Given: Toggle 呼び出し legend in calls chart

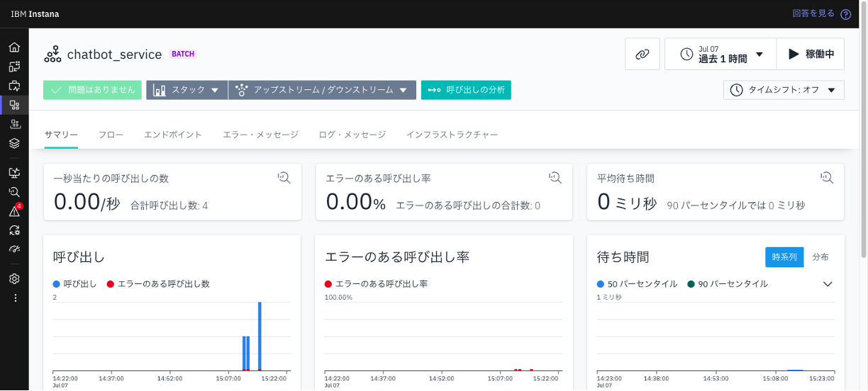Looking at the screenshot, I should (75, 284).
